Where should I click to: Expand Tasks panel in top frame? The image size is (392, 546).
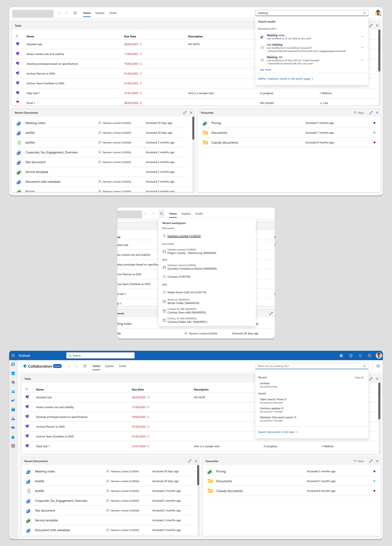[x=371, y=26]
